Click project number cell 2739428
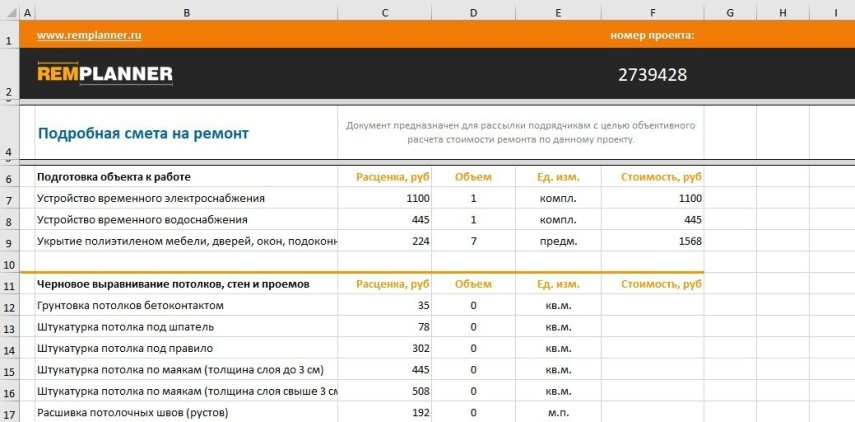Image resolution: width=855 pixels, height=422 pixels. point(652,75)
